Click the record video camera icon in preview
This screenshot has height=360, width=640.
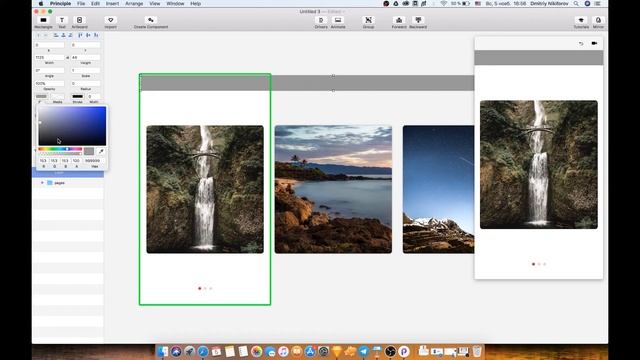pos(594,43)
